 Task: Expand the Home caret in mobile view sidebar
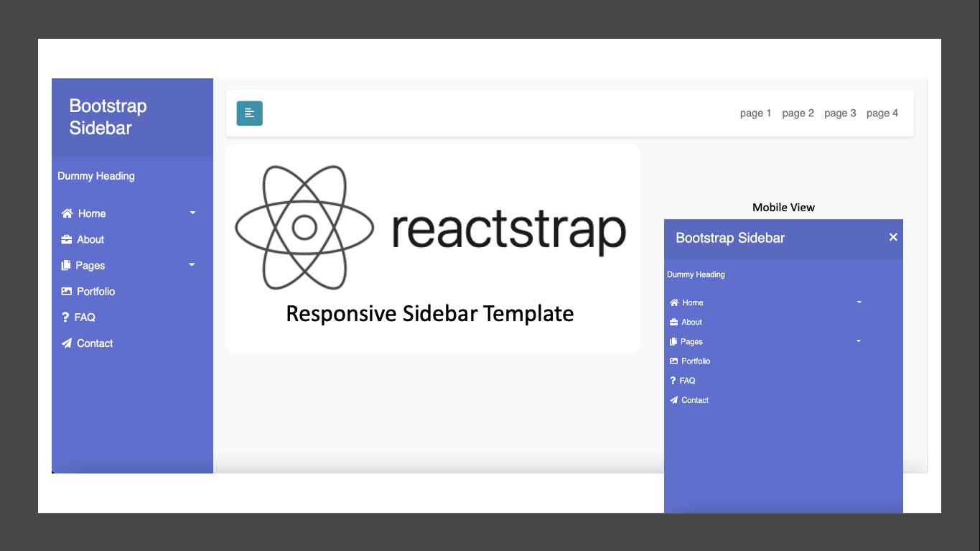859,302
